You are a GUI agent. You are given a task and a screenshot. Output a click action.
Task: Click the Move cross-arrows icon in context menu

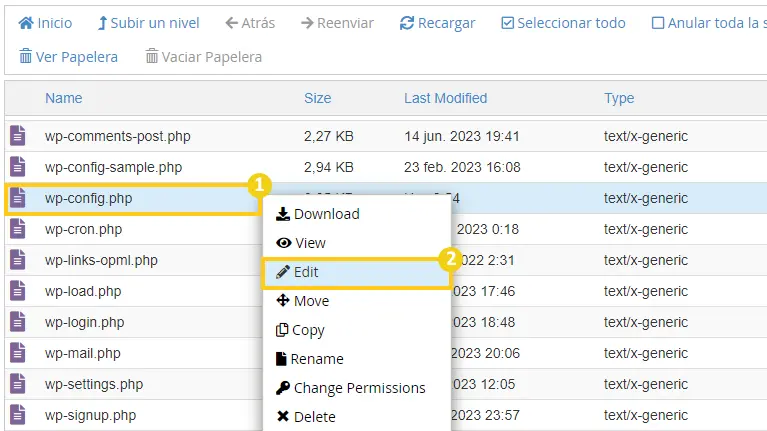(x=283, y=300)
